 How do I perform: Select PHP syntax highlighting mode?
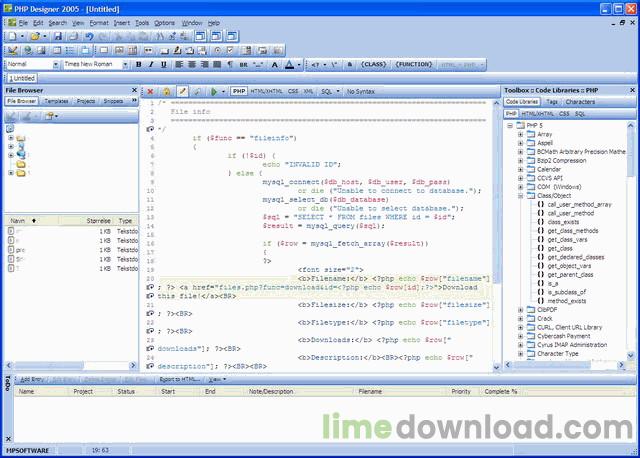click(239, 91)
